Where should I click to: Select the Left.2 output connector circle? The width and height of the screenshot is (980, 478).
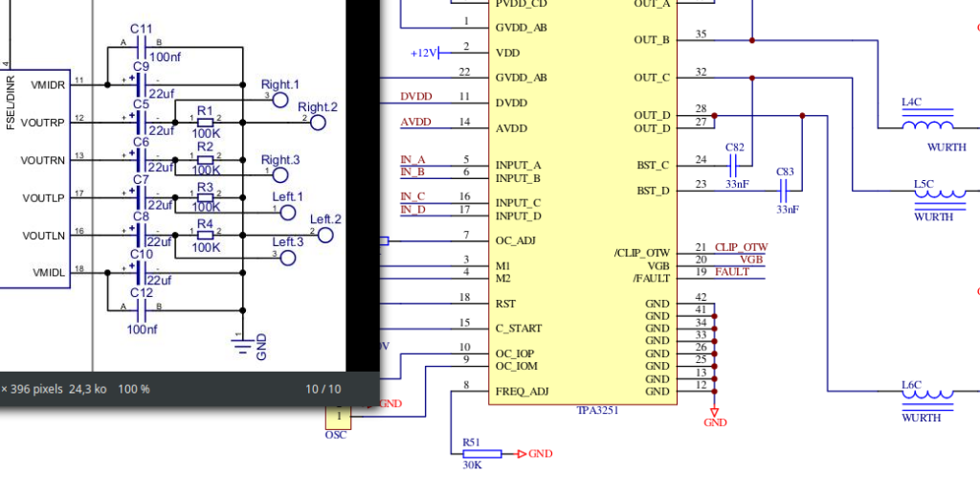coord(324,236)
